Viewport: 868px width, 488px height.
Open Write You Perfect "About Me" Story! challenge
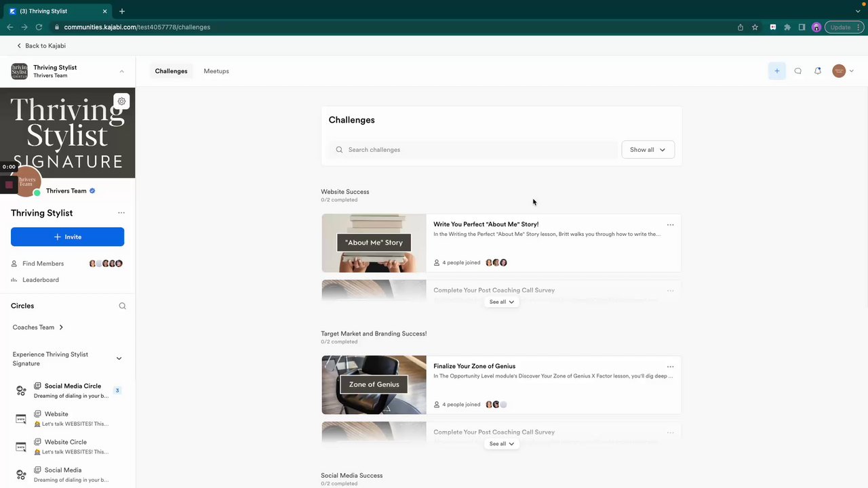(x=486, y=224)
